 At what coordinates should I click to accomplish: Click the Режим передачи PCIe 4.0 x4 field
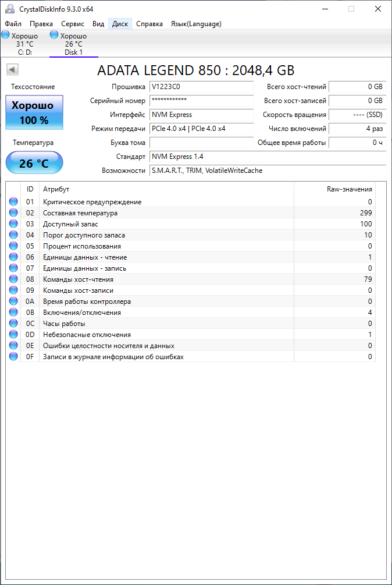[x=202, y=129]
